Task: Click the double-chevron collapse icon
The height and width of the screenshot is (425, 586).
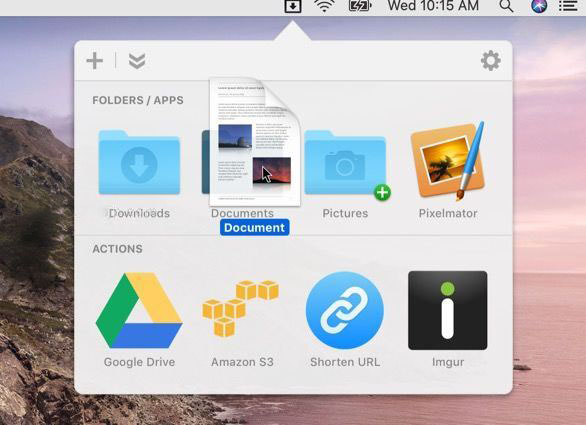Action: [137, 61]
